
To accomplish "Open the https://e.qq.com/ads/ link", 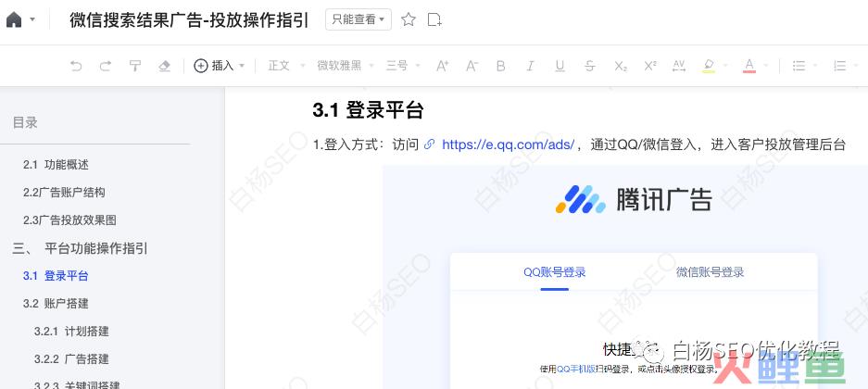I will [x=509, y=145].
